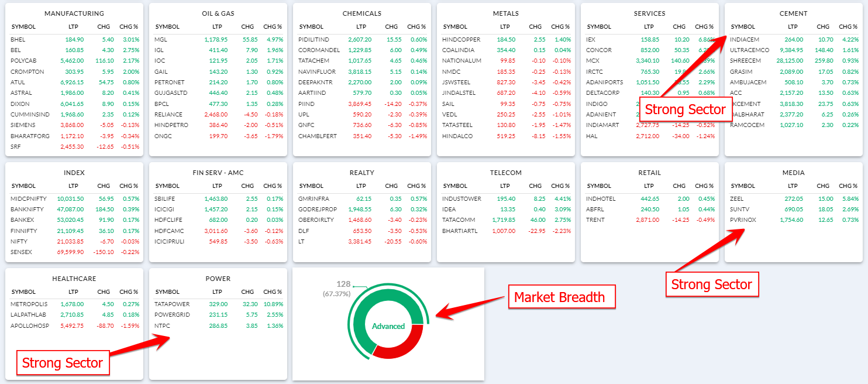Image resolution: width=868 pixels, height=384 pixels.
Task: Click the OIL & GAS panel title
Action: [x=218, y=13]
